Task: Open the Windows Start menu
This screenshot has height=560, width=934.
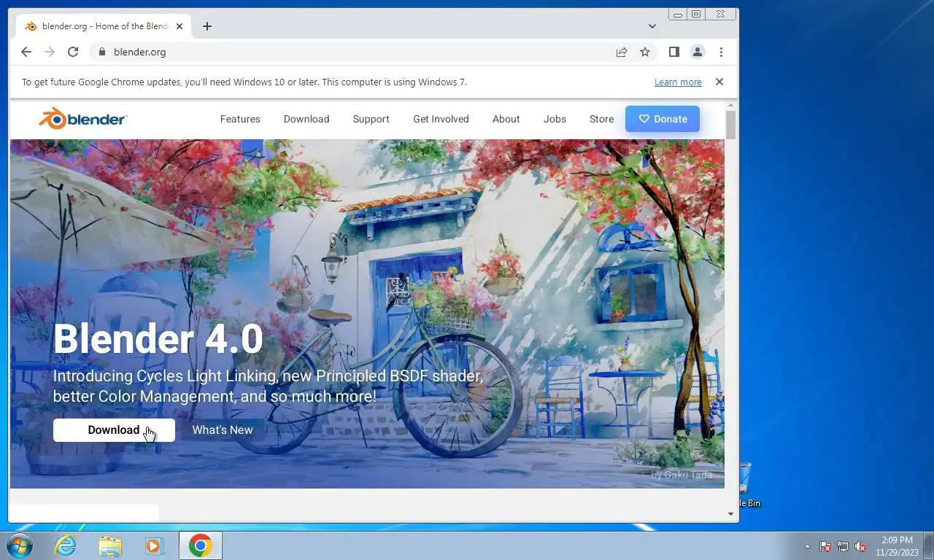Action: click(19, 545)
